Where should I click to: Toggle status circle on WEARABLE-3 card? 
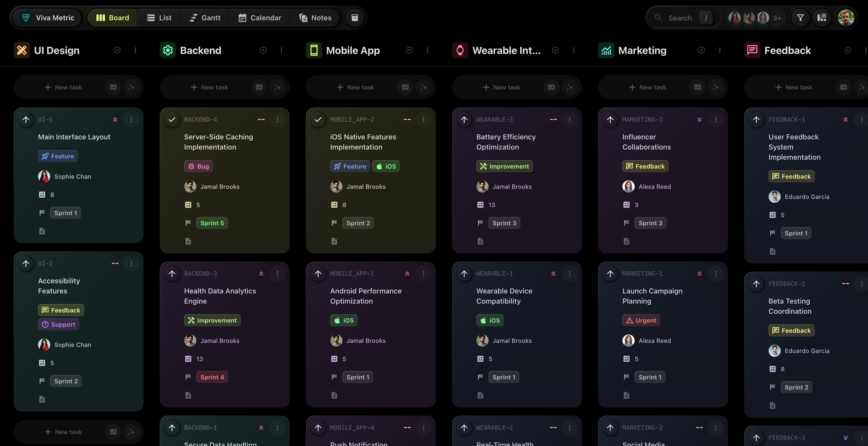(x=464, y=120)
